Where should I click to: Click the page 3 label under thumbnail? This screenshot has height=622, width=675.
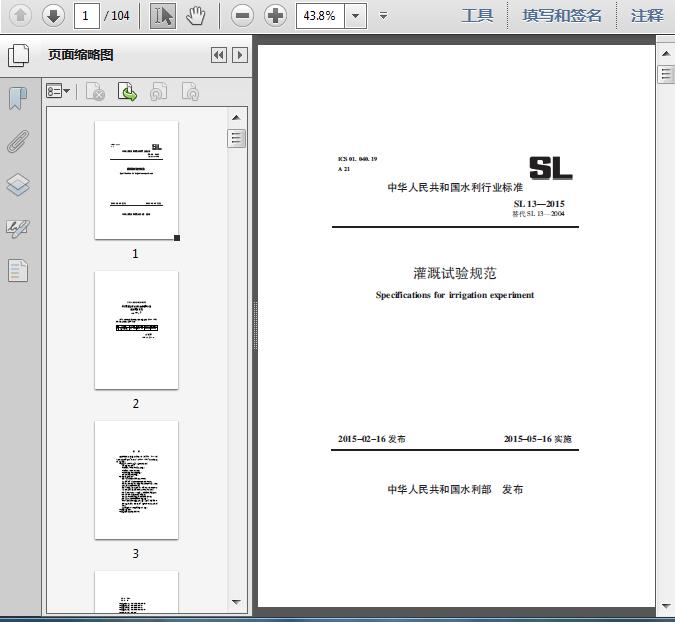click(x=136, y=553)
